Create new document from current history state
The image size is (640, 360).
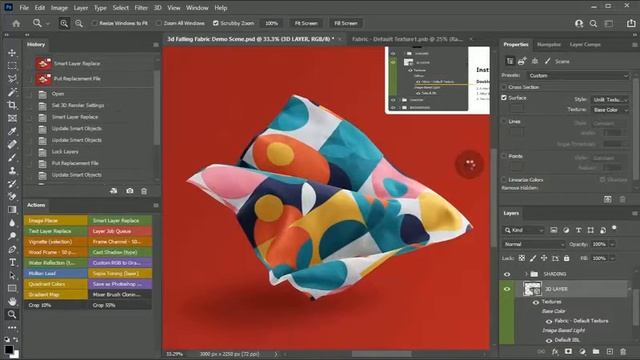click(114, 191)
